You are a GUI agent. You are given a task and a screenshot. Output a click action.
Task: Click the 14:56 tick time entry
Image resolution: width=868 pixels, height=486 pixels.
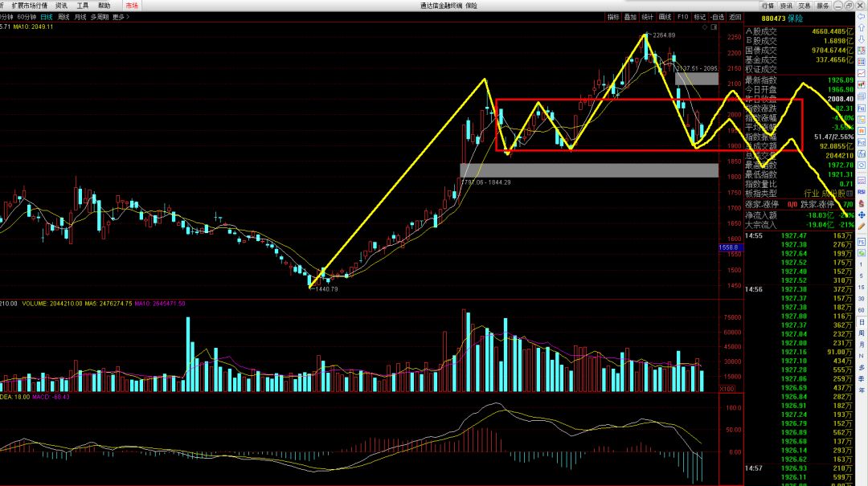click(x=753, y=289)
